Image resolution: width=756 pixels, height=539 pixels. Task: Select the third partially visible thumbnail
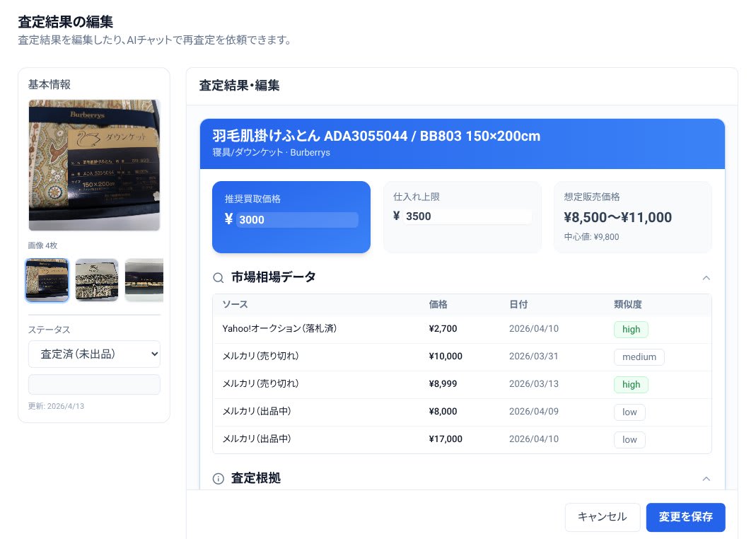pos(144,280)
